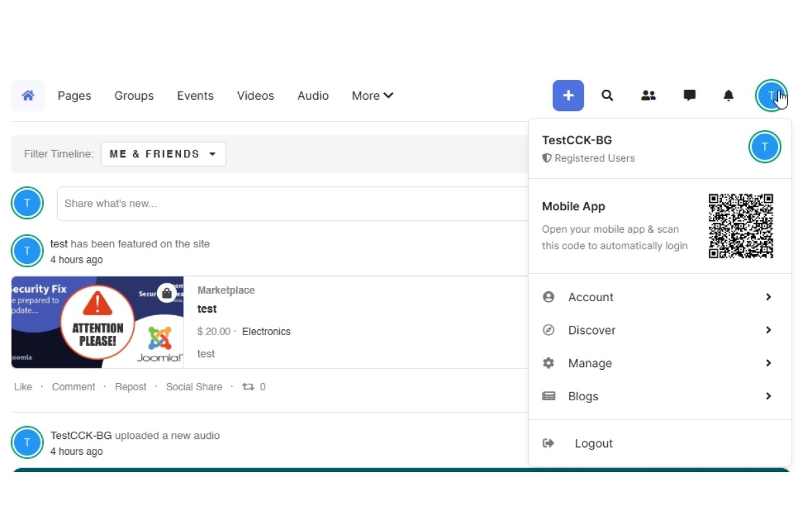
Task: Open friend requests icon
Action: click(x=648, y=96)
